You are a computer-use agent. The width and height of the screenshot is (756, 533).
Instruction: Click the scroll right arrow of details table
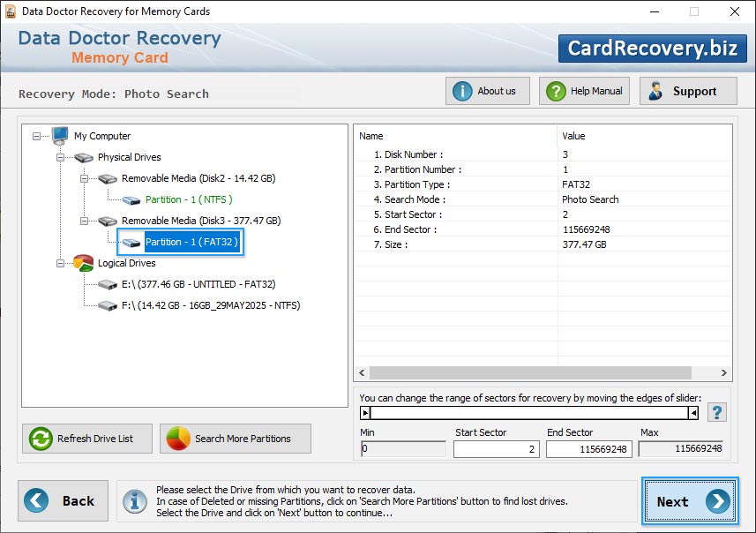(723, 373)
